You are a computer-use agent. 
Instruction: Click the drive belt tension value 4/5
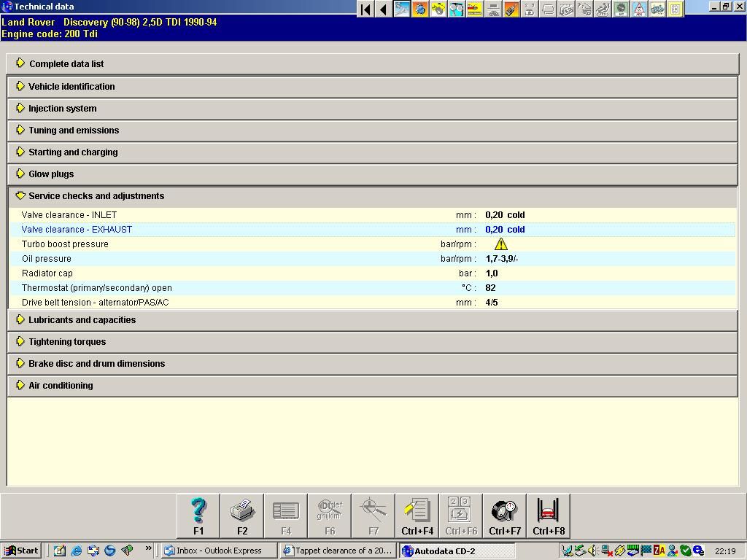pyautogui.click(x=492, y=303)
